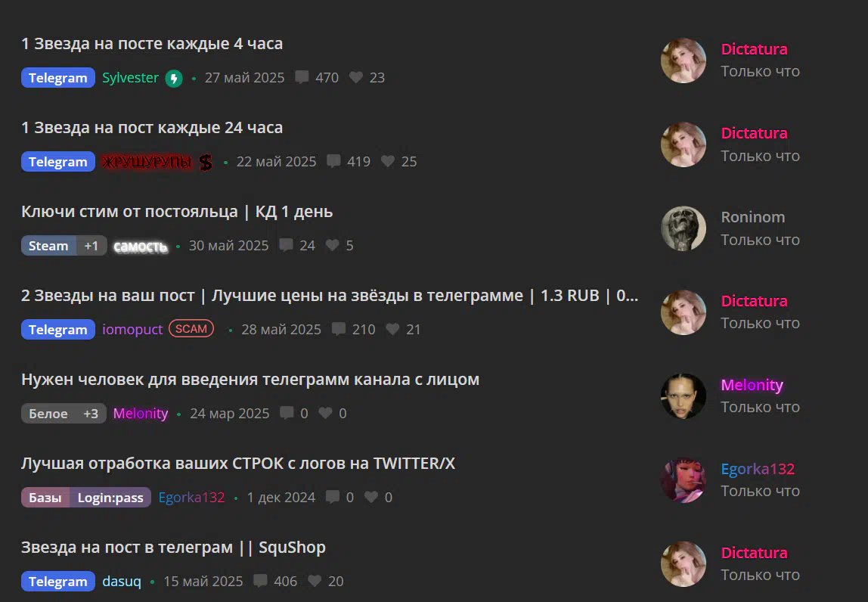Open Melonity's profile avatar on the right
Viewport: 868px width, 602px height.
[683, 396]
